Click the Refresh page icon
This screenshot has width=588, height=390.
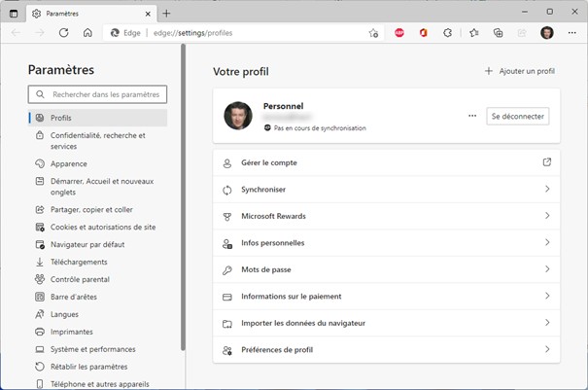click(63, 32)
